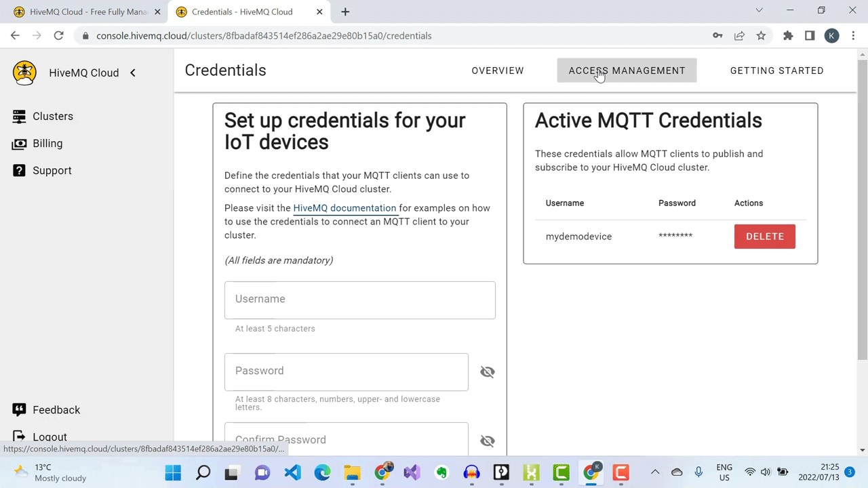This screenshot has height=488, width=868.
Task: Click the page vertical scrollbar
Action: [x=863, y=210]
